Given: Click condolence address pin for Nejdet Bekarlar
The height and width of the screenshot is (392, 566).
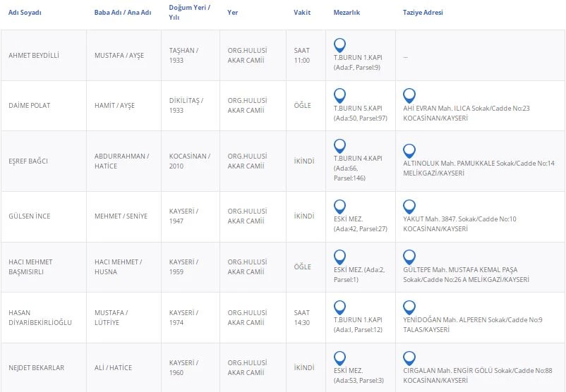Looking at the screenshot, I should [x=409, y=357].
